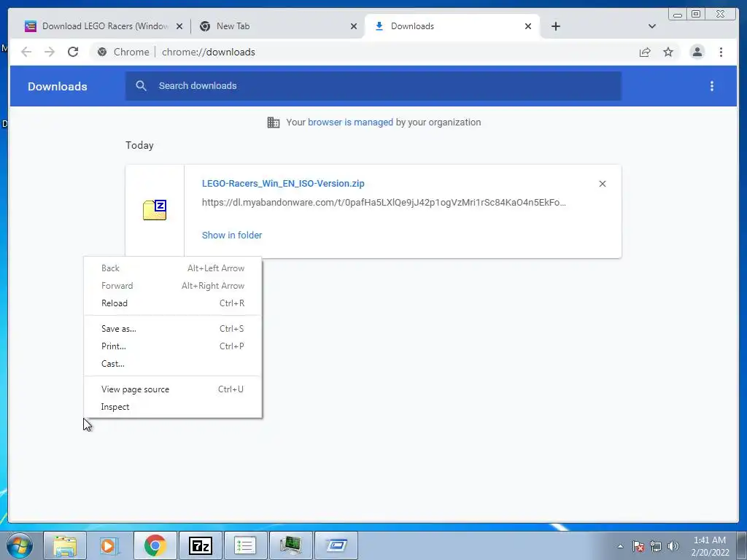Click the Today date heading
747x560 pixels.
[x=139, y=145]
